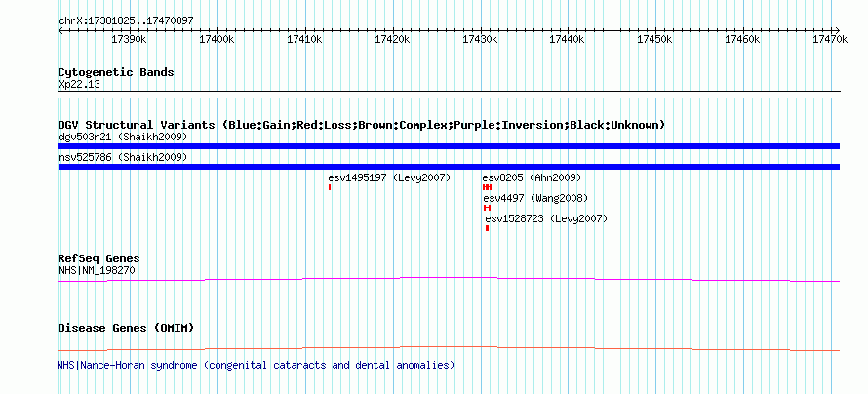Click the Xp22.13 band label

pyautogui.click(x=79, y=85)
